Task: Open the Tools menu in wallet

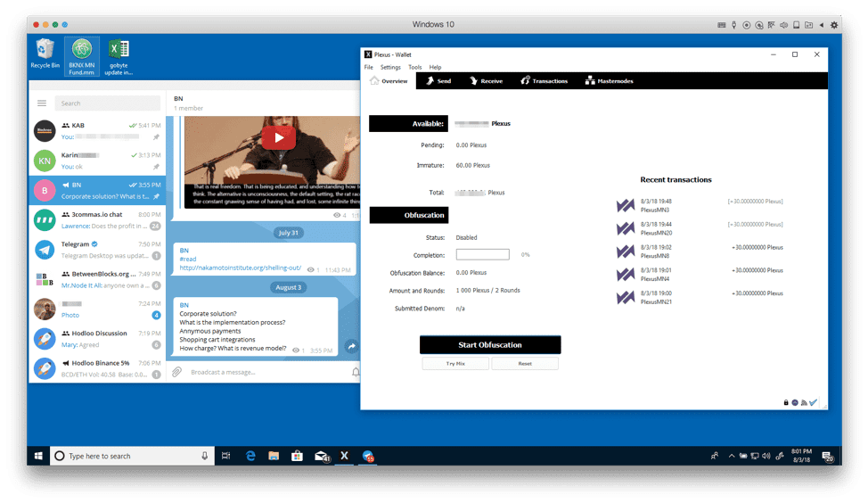Action: (414, 67)
